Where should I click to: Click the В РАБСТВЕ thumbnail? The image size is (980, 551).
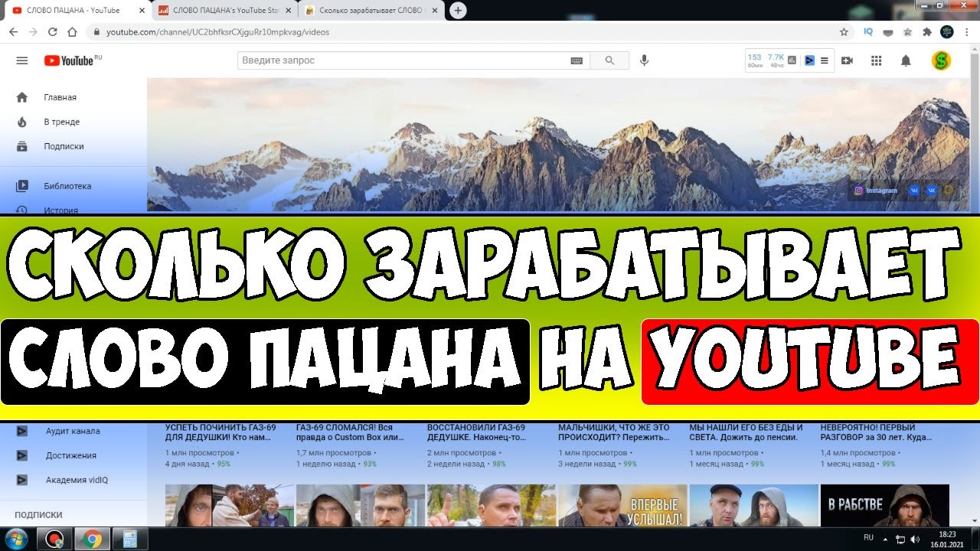[x=884, y=505]
